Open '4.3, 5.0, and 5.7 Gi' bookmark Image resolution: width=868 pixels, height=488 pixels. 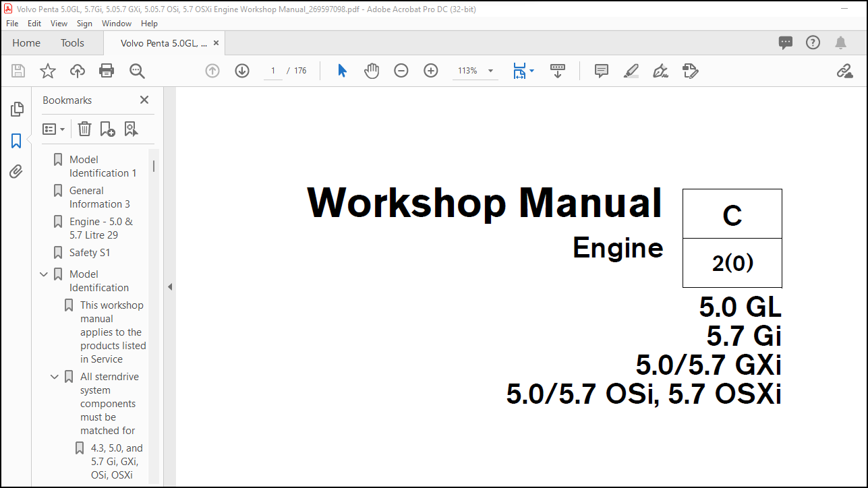pyautogui.click(x=117, y=462)
